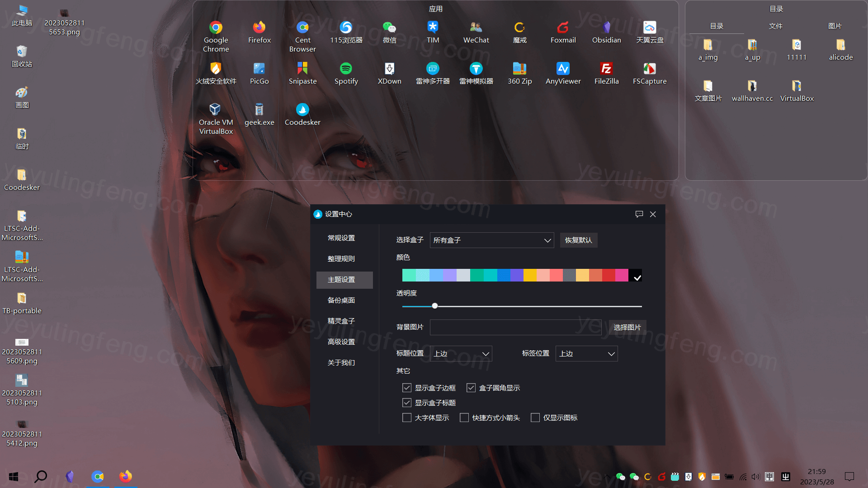Image resolution: width=868 pixels, height=488 pixels.
Task: Click the 恢复默认 button
Action: 578,240
